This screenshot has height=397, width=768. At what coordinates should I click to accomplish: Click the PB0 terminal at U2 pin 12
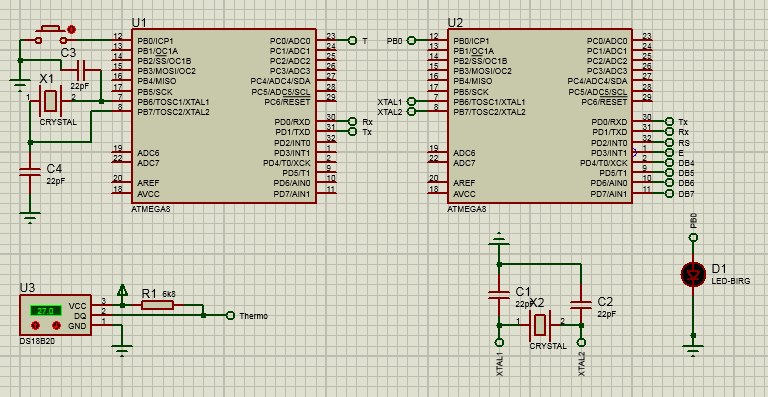pos(411,41)
